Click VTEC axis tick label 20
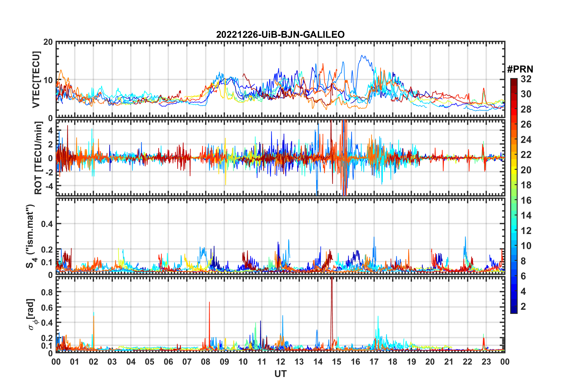Image resolution: width=561 pixels, height=392 pixels. pyautogui.click(x=48, y=42)
